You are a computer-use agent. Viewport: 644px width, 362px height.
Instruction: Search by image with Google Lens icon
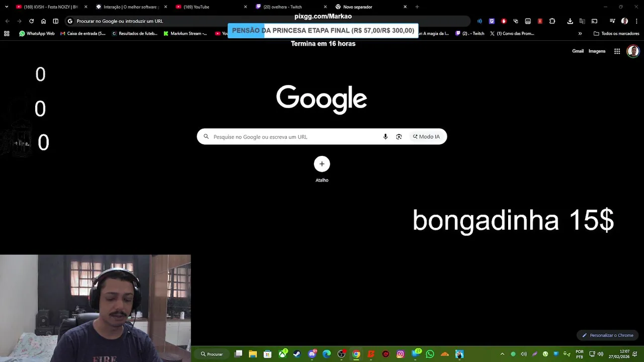(x=399, y=137)
